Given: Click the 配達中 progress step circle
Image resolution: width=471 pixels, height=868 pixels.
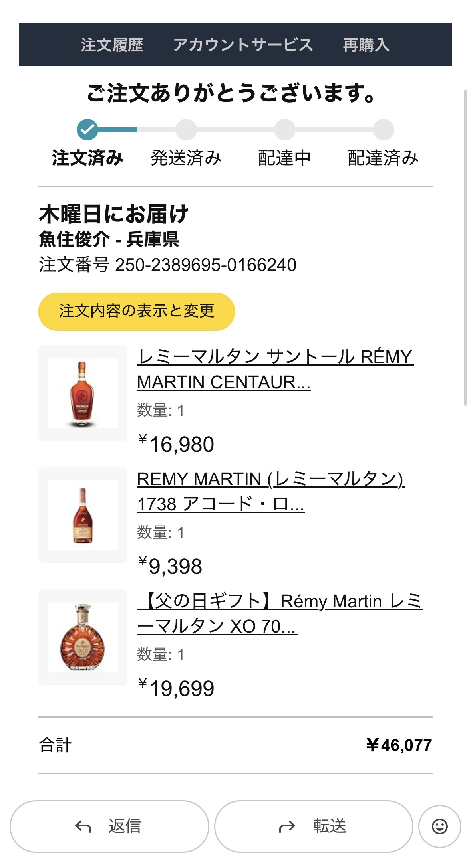Looking at the screenshot, I should (x=284, y=129).
